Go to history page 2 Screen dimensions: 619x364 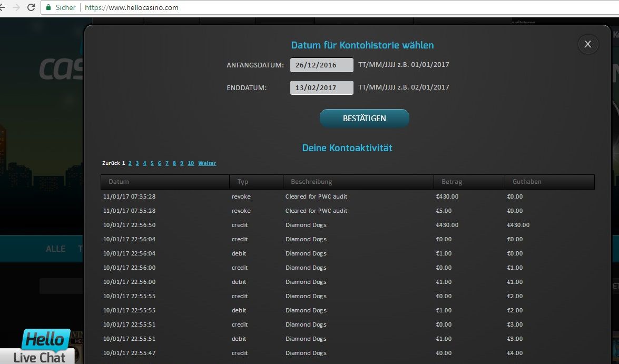pyautogui.click(x=130, y=163)
